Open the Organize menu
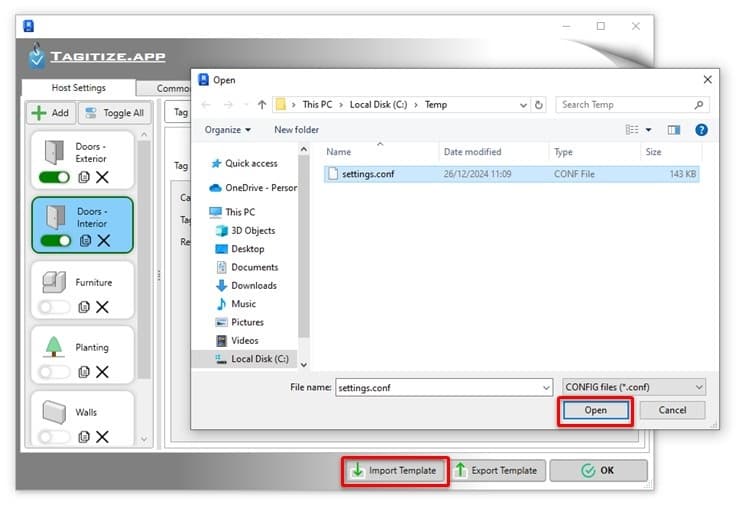The width and height of the screenshot is (739, 511). pos(227,130)
